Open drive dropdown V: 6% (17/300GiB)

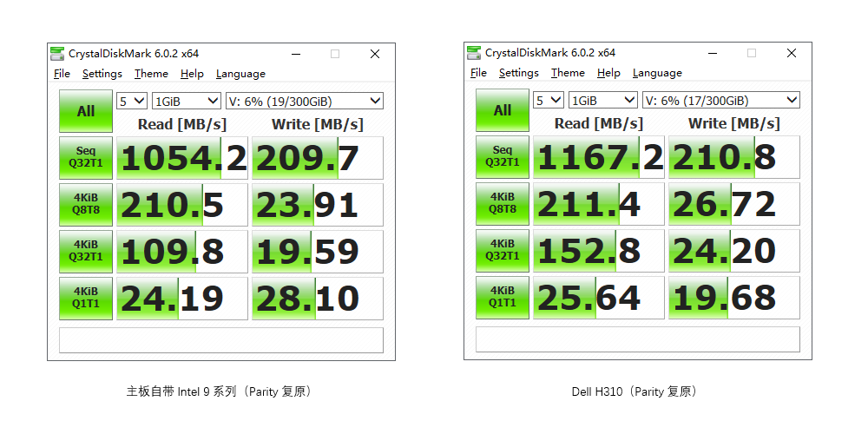click(721, 100)
